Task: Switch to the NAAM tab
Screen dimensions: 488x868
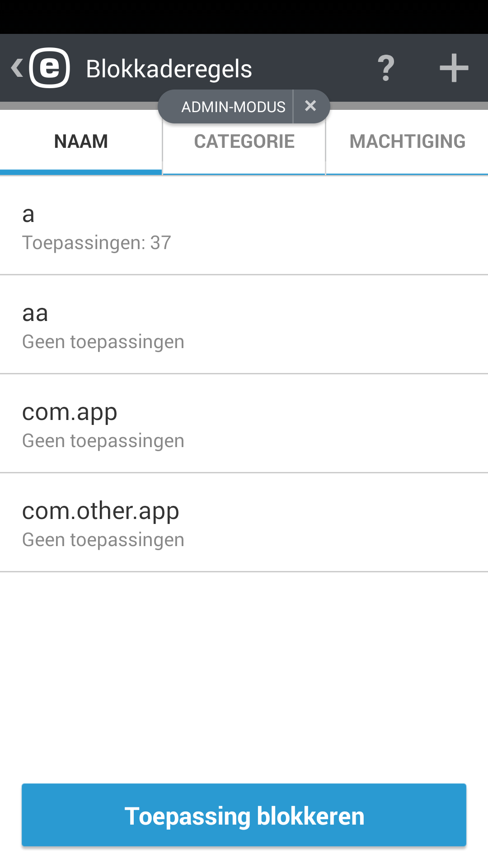Action: tap(81, 142)
